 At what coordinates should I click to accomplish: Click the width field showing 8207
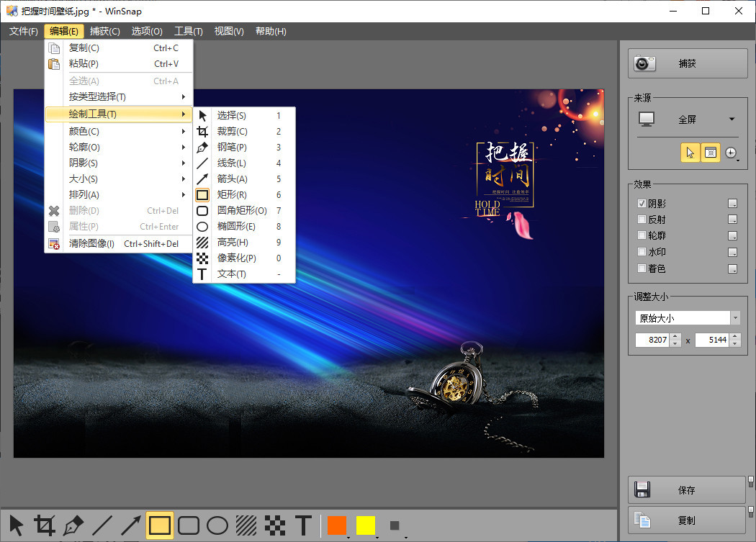click(652, 340)
